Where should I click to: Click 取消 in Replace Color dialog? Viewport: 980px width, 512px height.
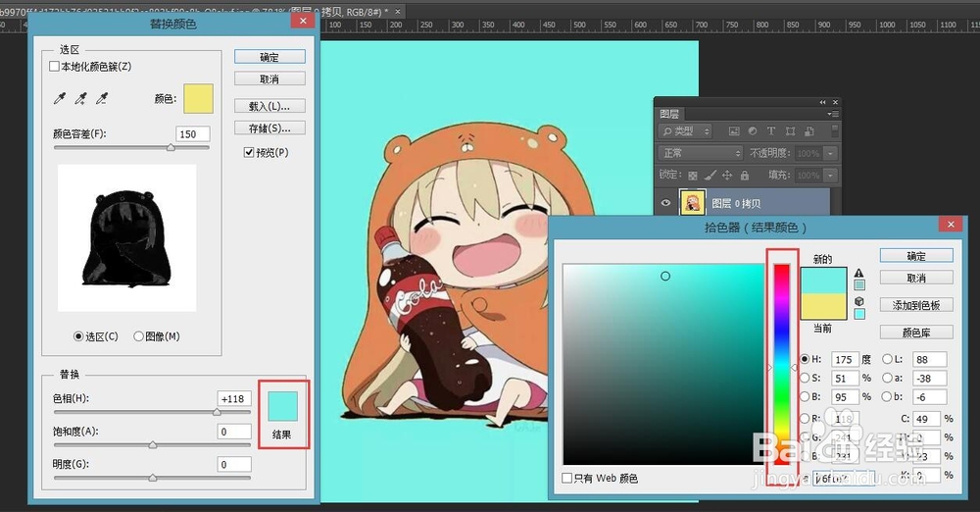point(270,78)
